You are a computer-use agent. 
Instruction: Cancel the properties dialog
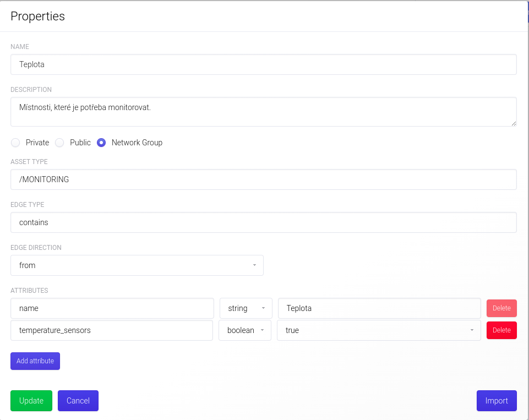point(78,401)
